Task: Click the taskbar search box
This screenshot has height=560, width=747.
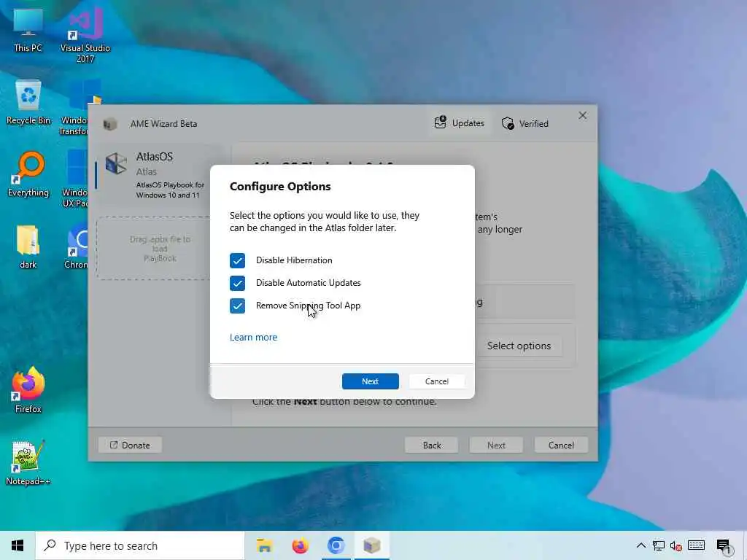Action: (x=140, y=545)
